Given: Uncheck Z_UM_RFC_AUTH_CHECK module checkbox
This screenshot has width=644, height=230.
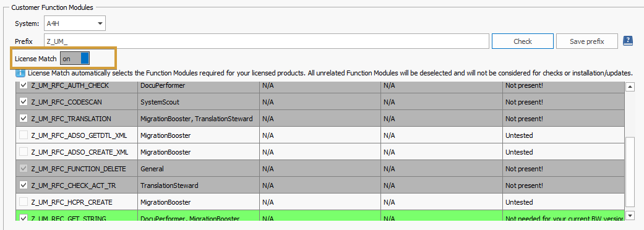Looking at the screenshot, I should tap(24, 85).
